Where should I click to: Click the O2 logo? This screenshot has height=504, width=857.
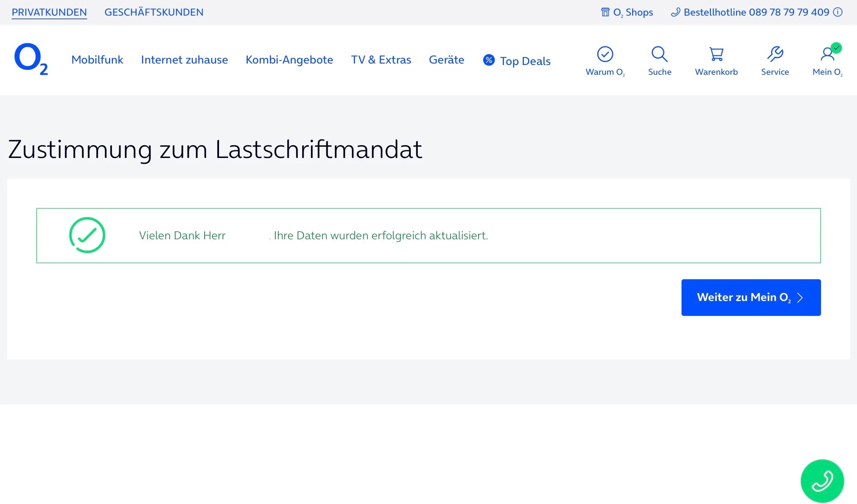click(31, 59)
